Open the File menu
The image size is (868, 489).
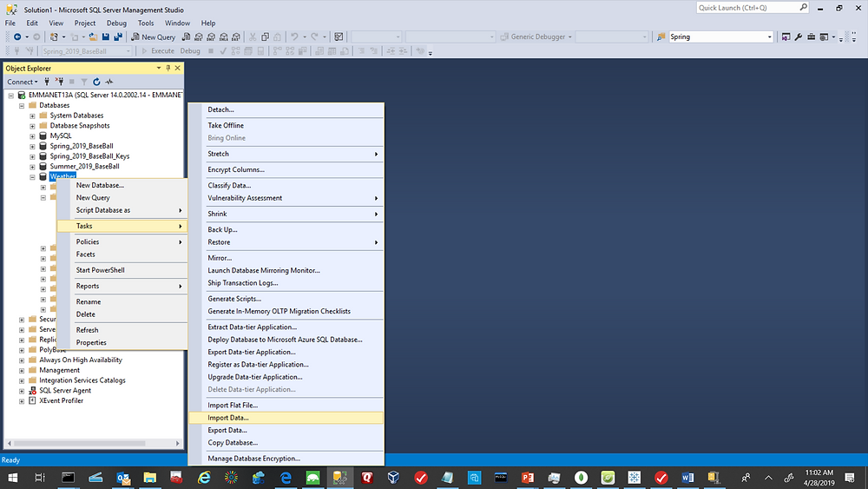10,23
